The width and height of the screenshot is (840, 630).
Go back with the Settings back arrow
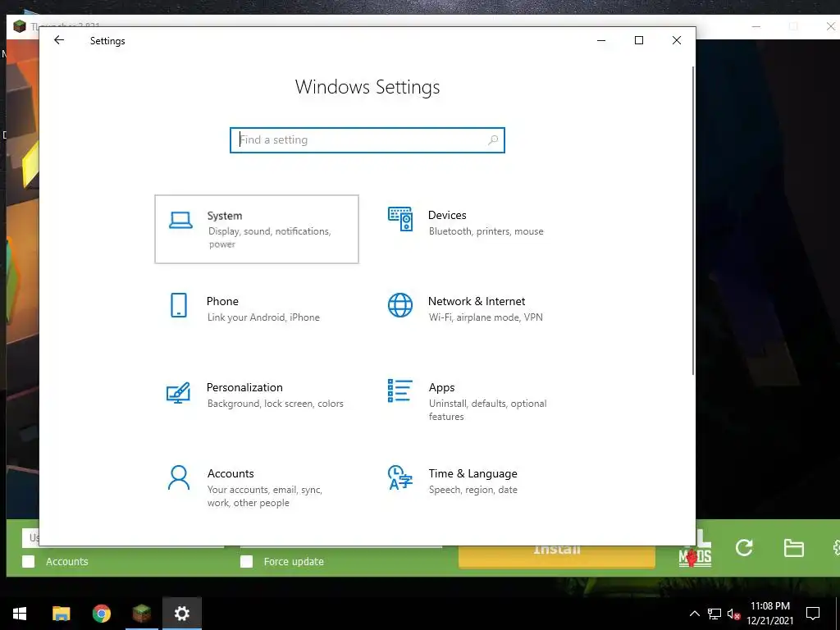[x=59, y=40]
